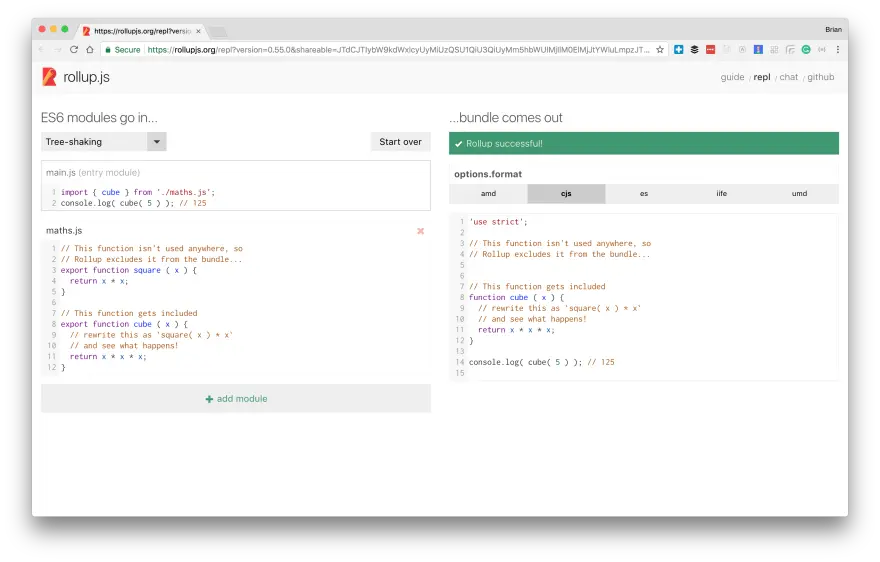Select the es output format
This screenshot has width=880, height=562.
(x=644, y=194)
